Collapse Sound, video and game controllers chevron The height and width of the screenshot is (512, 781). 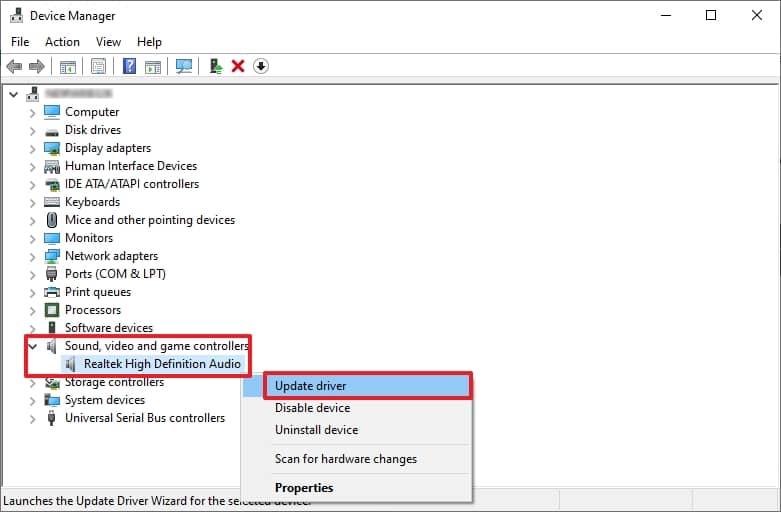33,346
